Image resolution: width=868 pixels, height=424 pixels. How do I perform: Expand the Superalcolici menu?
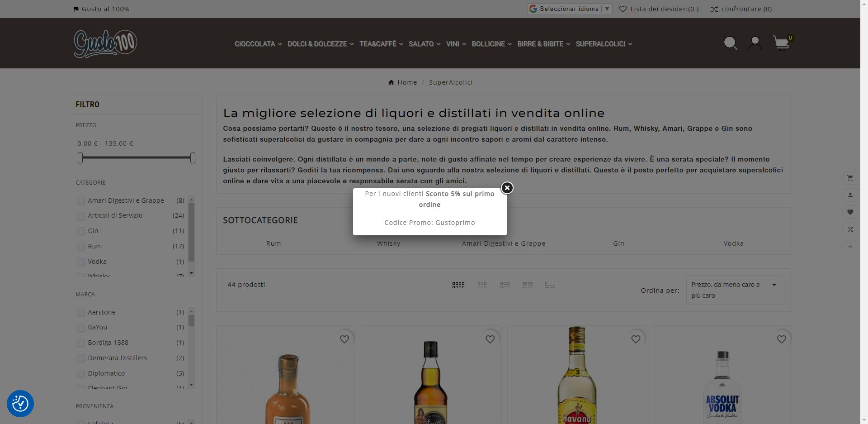tap(604, 44)
